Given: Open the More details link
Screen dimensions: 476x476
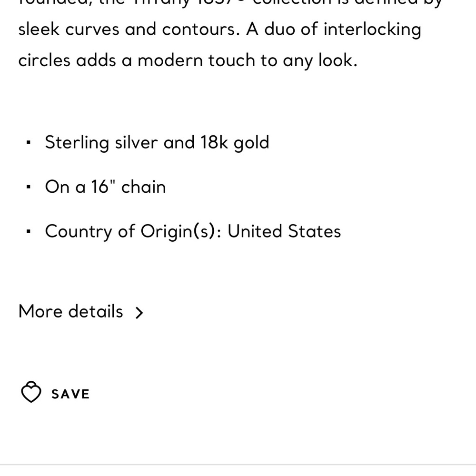Looking at the screenshot, I should click(x=70, y=311).
